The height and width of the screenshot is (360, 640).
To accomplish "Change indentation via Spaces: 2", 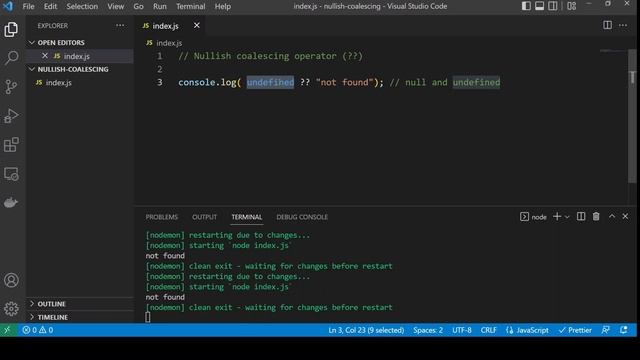I will point(428,330).
